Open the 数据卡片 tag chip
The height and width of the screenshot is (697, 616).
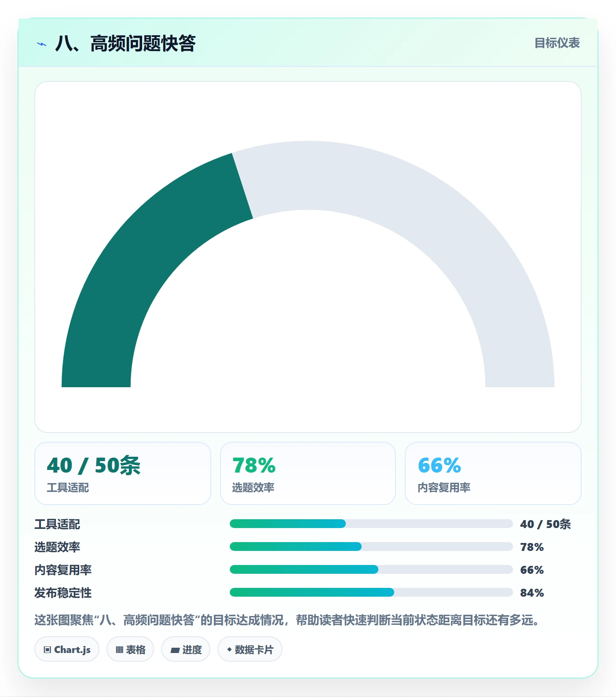pyautogui.click(x=250, y=649)
